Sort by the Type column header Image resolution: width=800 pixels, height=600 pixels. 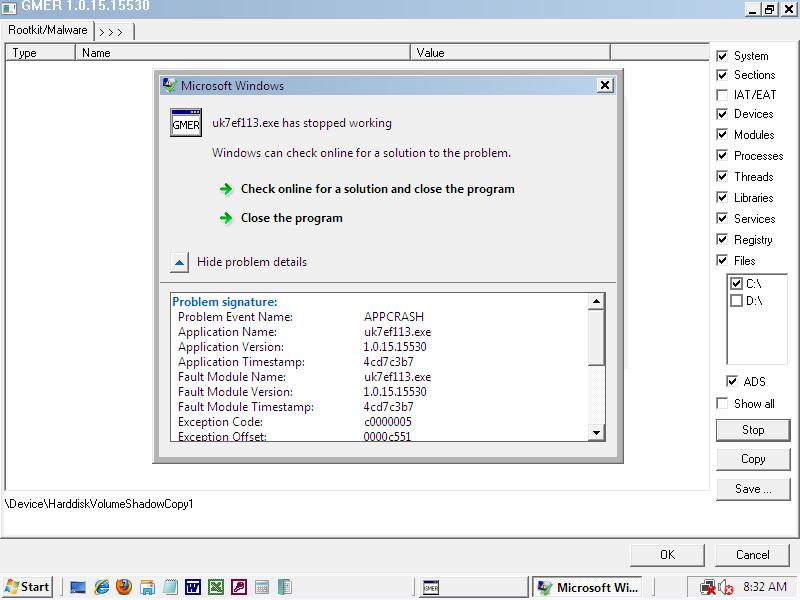tap(41, 53)
